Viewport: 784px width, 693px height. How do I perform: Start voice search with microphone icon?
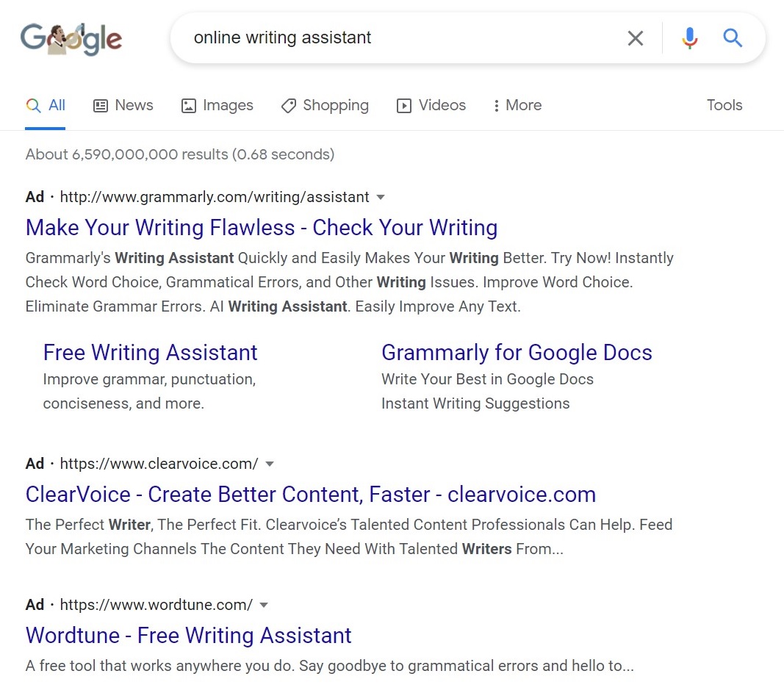pos(689,38)
